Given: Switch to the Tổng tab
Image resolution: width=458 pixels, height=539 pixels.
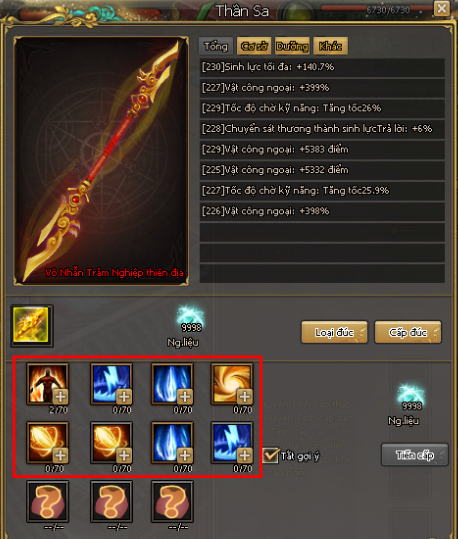Looking at the screenshot, I should click(216, 46).
